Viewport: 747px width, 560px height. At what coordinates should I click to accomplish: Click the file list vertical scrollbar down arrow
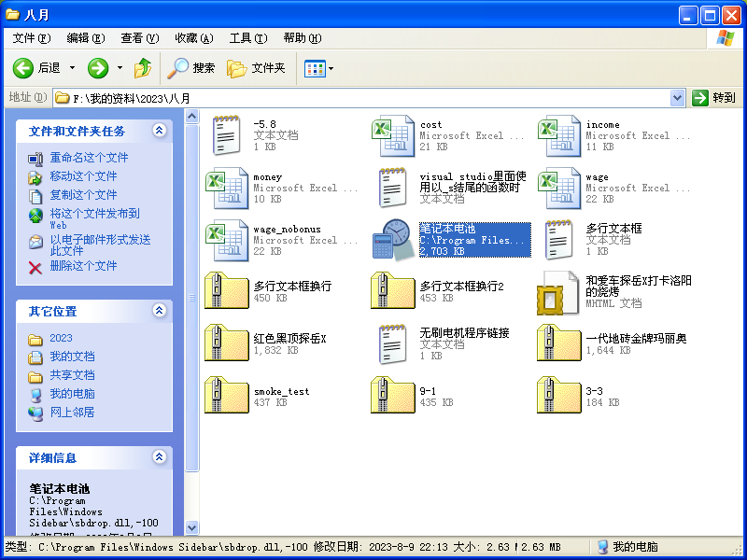192,527
